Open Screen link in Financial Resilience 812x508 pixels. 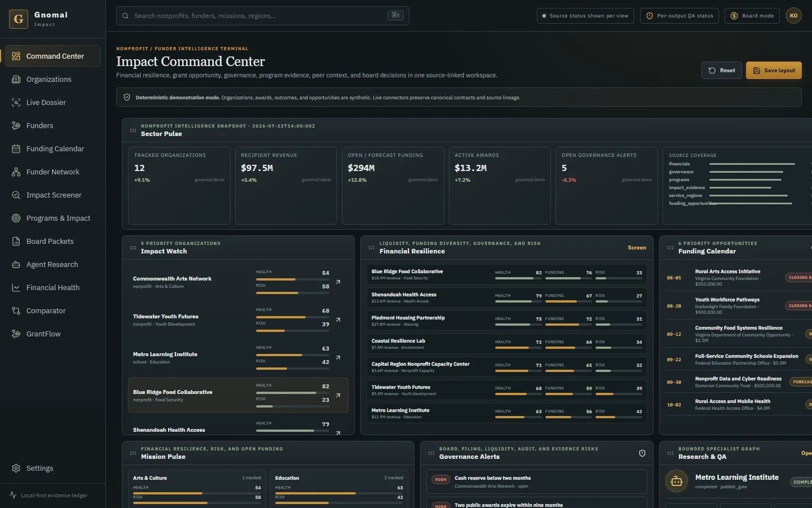pyautogui.click(x=637, y=248)
